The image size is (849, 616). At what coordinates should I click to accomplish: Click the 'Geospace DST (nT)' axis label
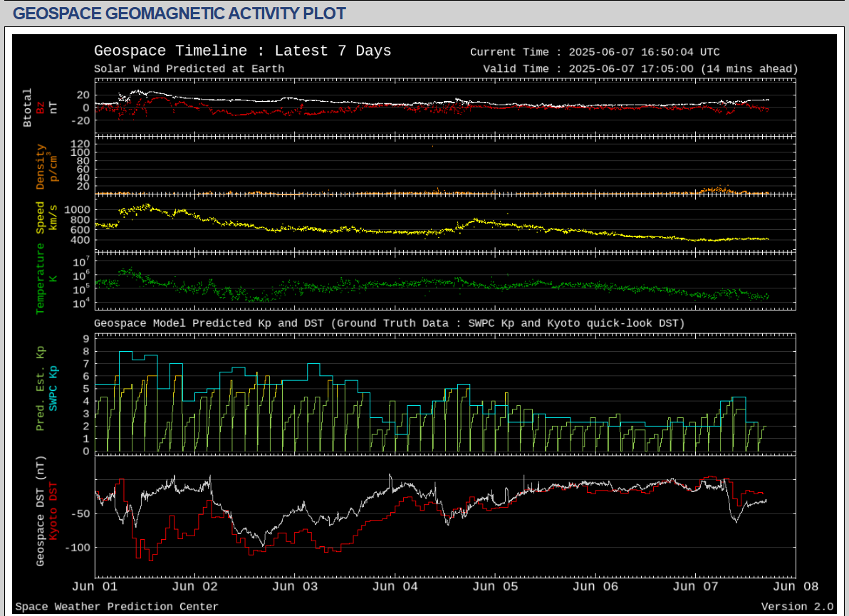(x=41, y=511)
